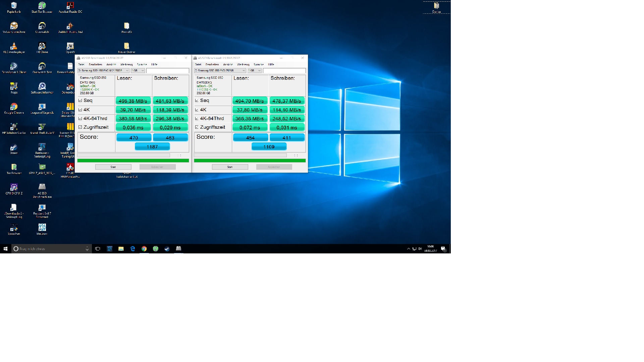
Task: Open the Prime95 folder on desktop
Action: [x=126, y=26]
